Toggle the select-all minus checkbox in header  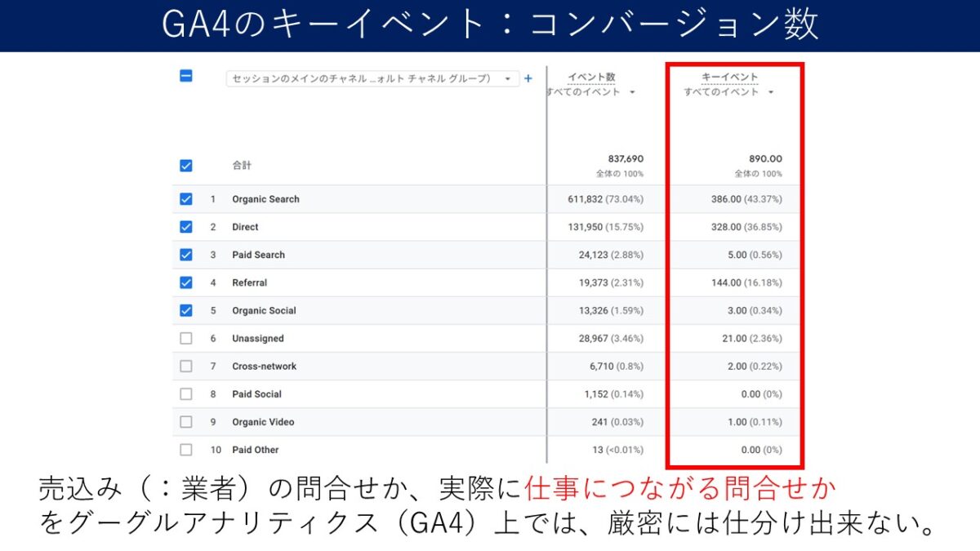(186, 76)
